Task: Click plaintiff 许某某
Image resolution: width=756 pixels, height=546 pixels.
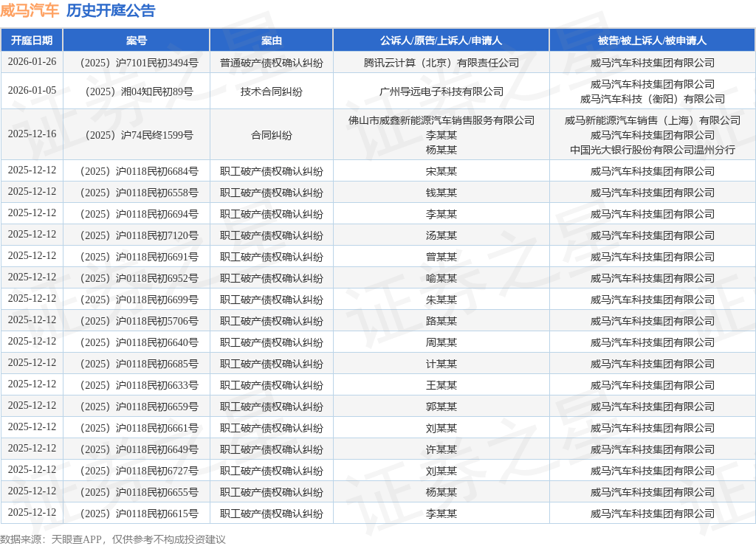Action: 441,449
